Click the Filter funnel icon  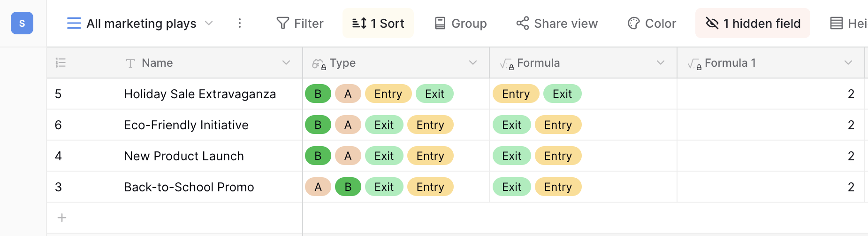click(x=282, y=23)
